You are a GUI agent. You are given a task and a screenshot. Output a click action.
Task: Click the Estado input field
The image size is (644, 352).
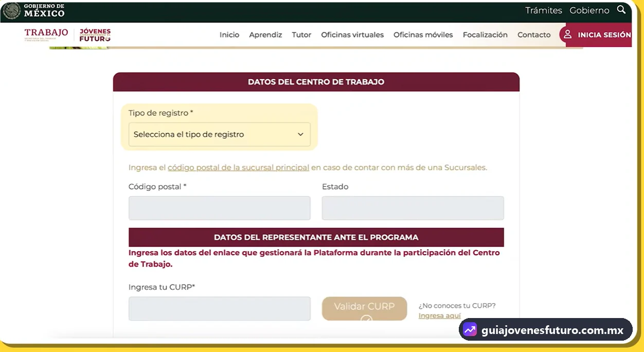tap(413, 208)
